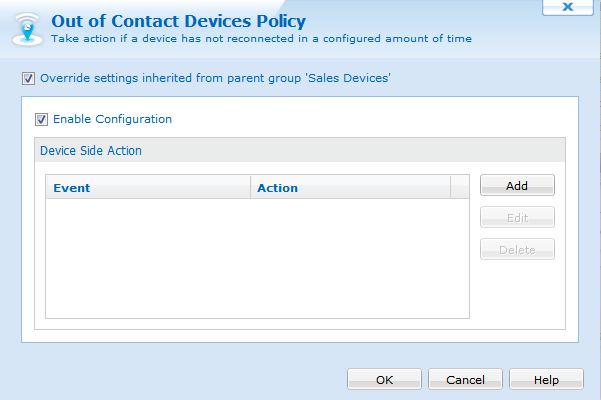Click the 'Take action if a device' subtitle
The image size is (601, 400).
[x=261, y=39]
